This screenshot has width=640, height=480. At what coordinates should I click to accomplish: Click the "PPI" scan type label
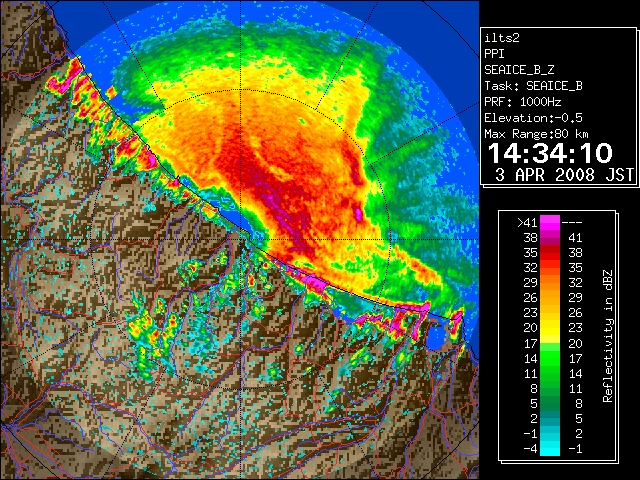(x=494, y=54)
